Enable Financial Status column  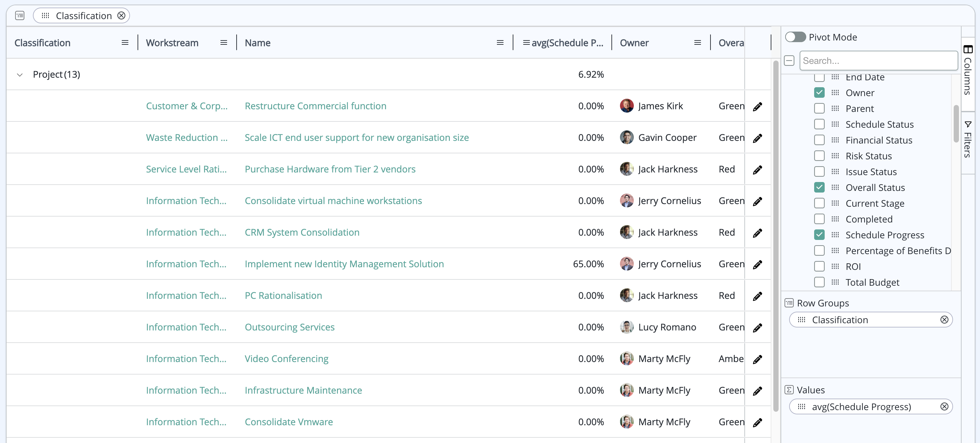(x=819, y=140)
